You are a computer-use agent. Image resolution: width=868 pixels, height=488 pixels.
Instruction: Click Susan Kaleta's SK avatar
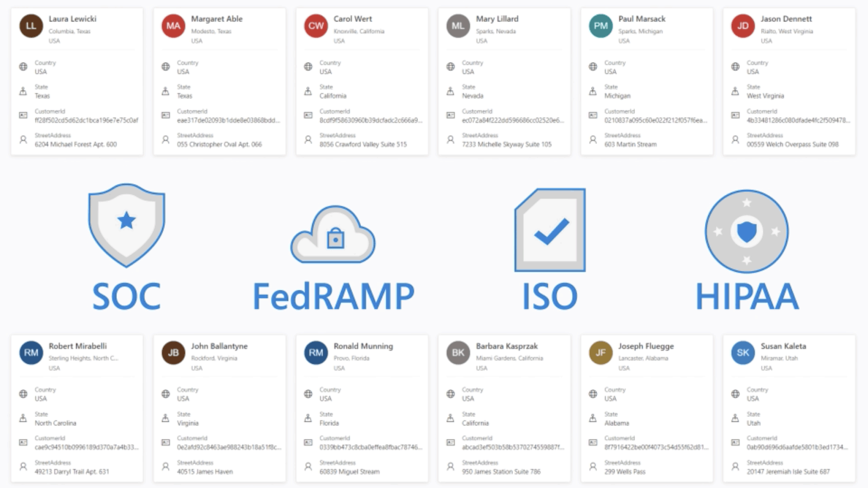point(743,352)
